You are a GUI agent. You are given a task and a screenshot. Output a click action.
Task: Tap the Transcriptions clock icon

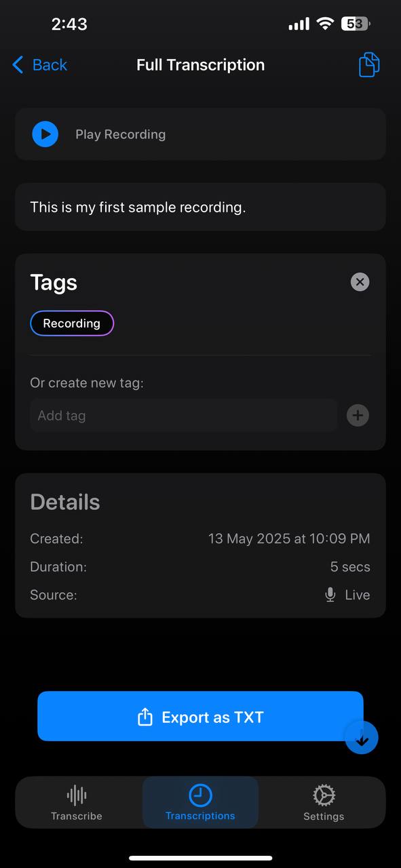(x=200, y=793)
